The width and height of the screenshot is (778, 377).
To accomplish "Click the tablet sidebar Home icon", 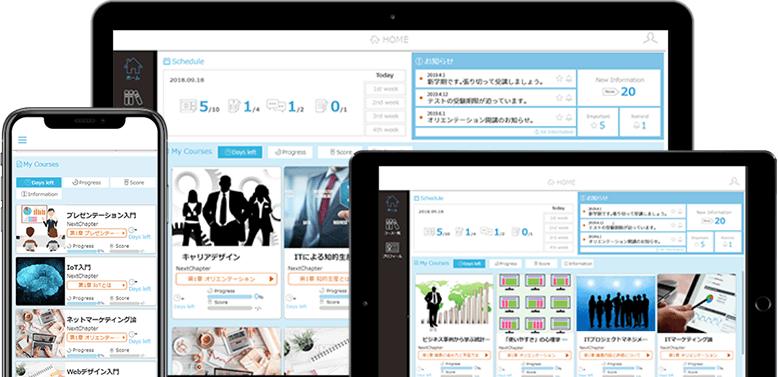I will [x=392, y=203].
